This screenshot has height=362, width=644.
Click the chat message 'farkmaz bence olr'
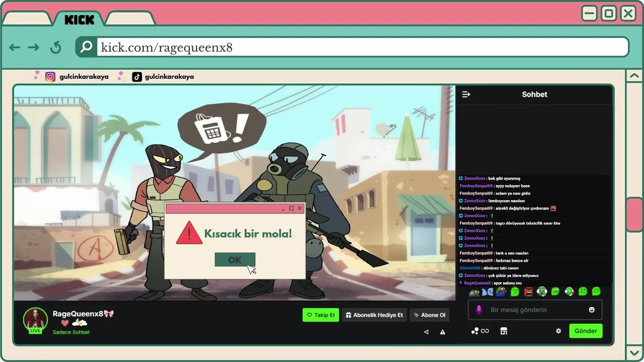pos(512,261)
